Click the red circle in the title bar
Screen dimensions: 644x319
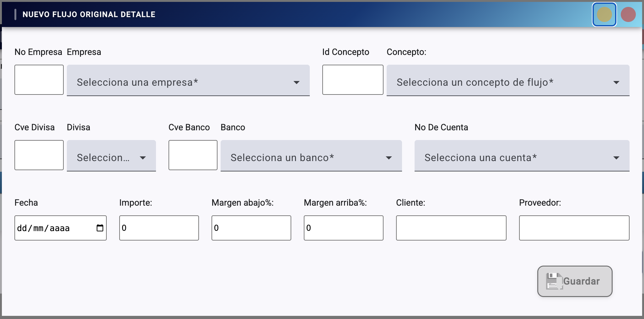627,14
